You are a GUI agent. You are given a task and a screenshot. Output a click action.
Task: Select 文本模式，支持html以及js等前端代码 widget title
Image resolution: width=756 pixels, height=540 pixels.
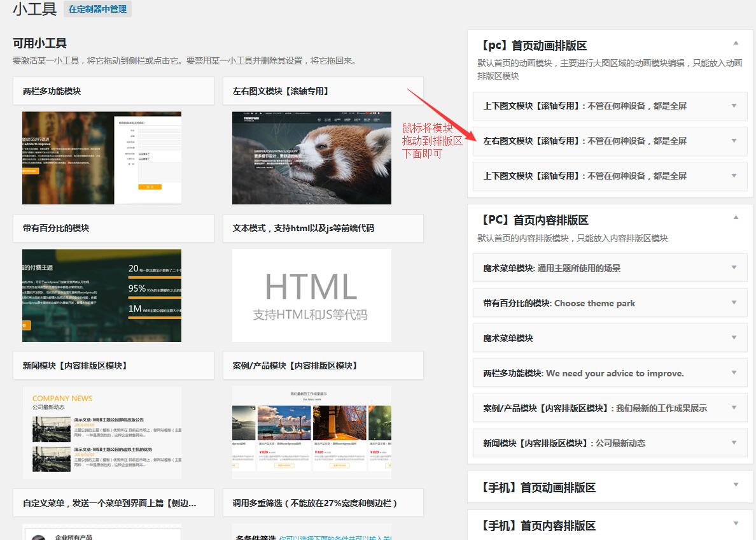tap(303, 228)
